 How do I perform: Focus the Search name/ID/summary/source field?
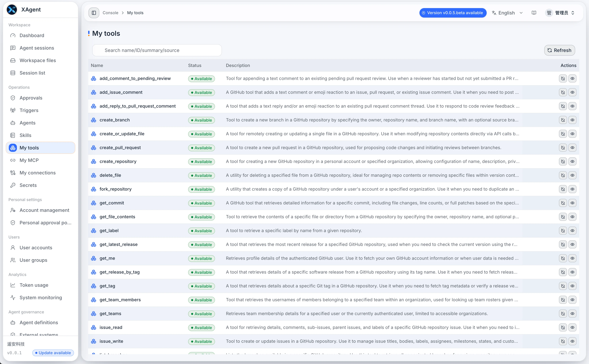157,50
